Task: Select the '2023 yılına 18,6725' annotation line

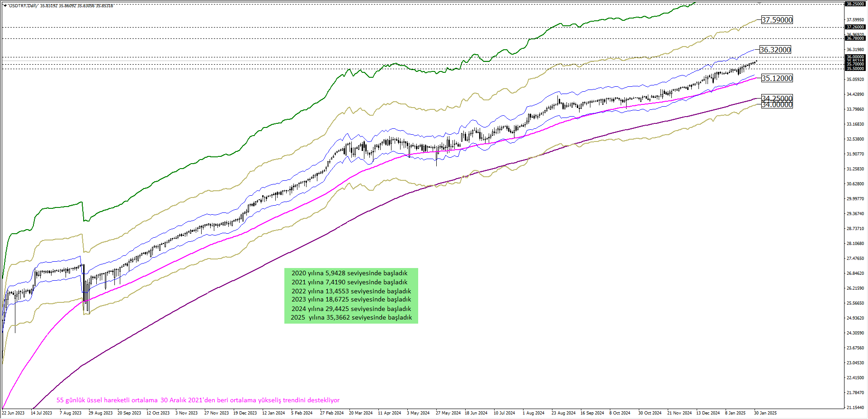Action: click(351, 299)
